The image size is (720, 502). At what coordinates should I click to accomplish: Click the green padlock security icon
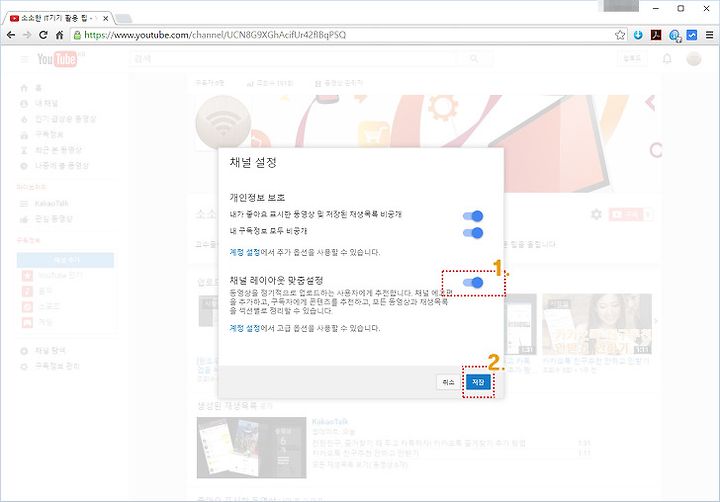(x=77, y=35)
